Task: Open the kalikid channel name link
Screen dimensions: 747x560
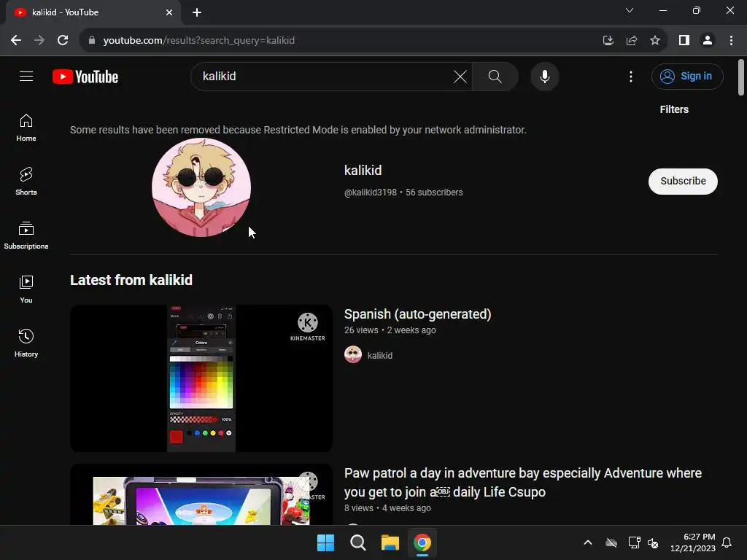Action: pyautogui.click(x=363, y=171)
